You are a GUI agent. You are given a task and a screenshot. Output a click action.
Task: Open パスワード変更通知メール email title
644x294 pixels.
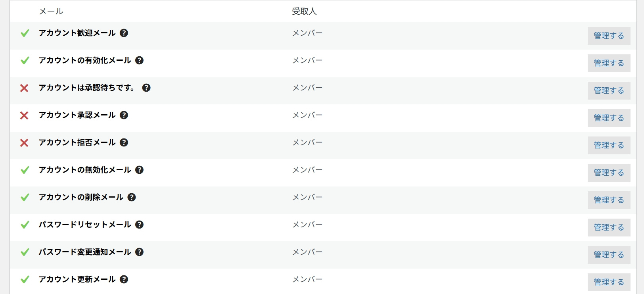point(84,252)
